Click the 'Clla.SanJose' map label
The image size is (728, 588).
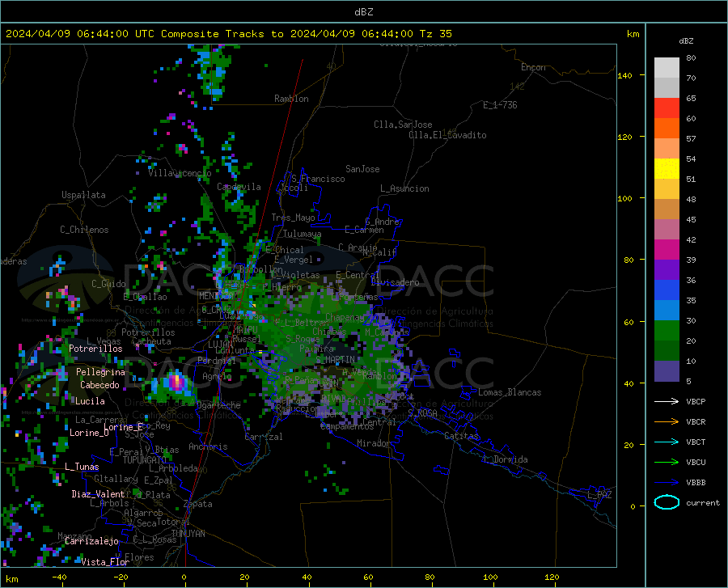[403, 125]
